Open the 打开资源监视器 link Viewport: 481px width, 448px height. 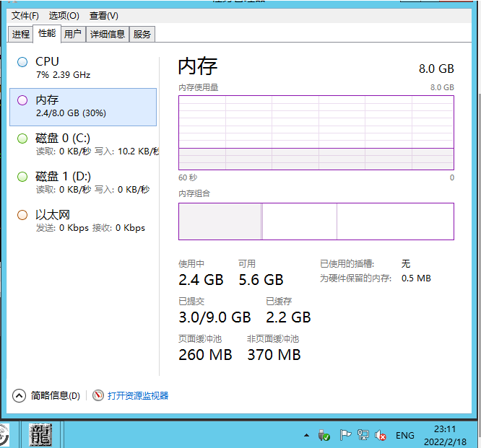tap(137, 395)
